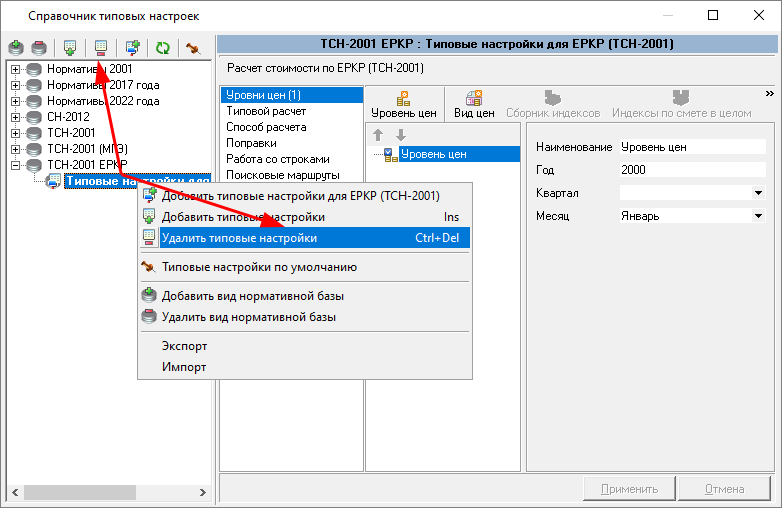Click the green refresh arrows toolbar icon
782x508 pixels.
[162, 47]
